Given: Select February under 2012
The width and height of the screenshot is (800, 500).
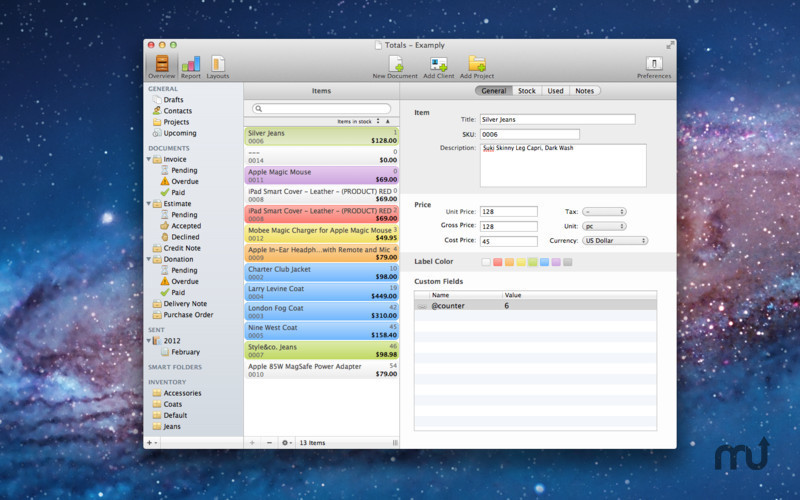Looking at the screenshot, I should (180, 352).
